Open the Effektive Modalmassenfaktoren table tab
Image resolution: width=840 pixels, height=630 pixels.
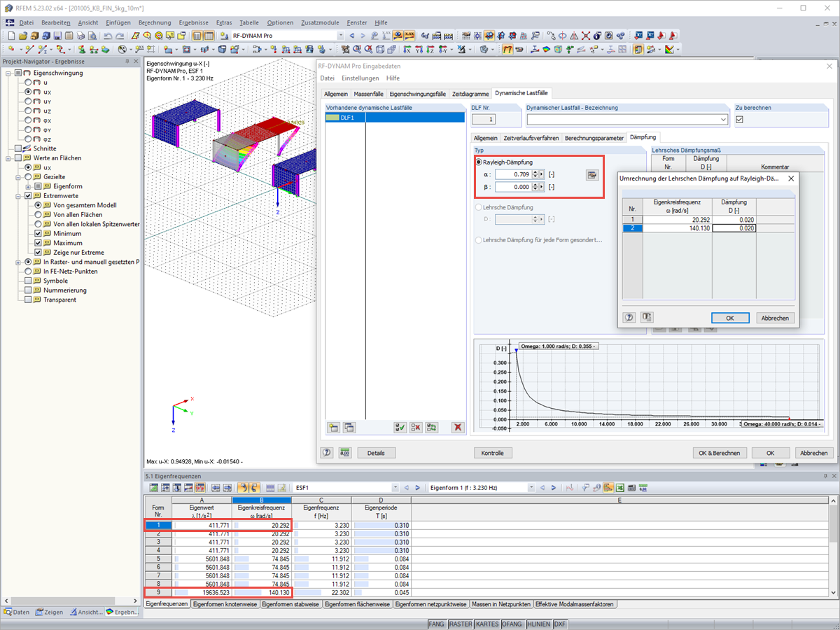tap(575, 603)
